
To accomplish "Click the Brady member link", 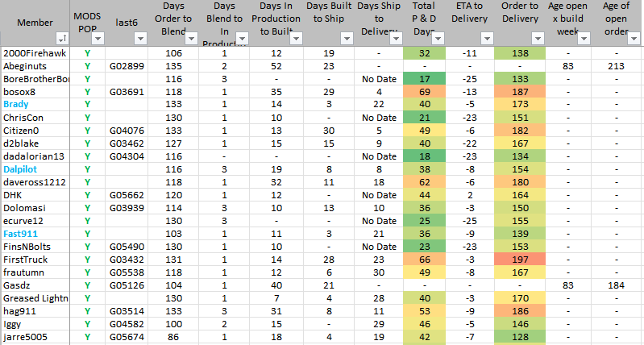I will coord(16,105).
